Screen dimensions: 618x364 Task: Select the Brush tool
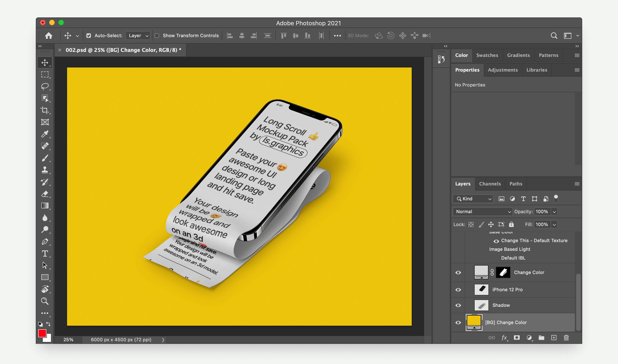pos(45,158)
